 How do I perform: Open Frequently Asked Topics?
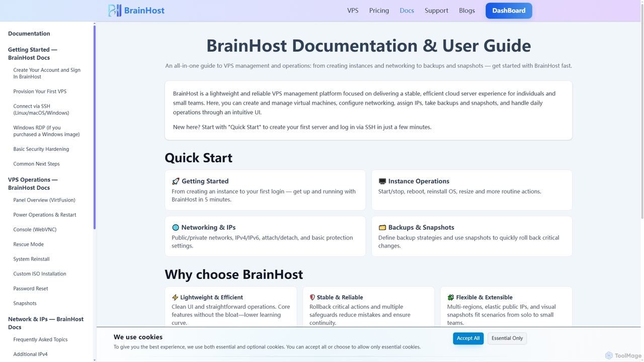pyautogui.click(x=40, y=339)
